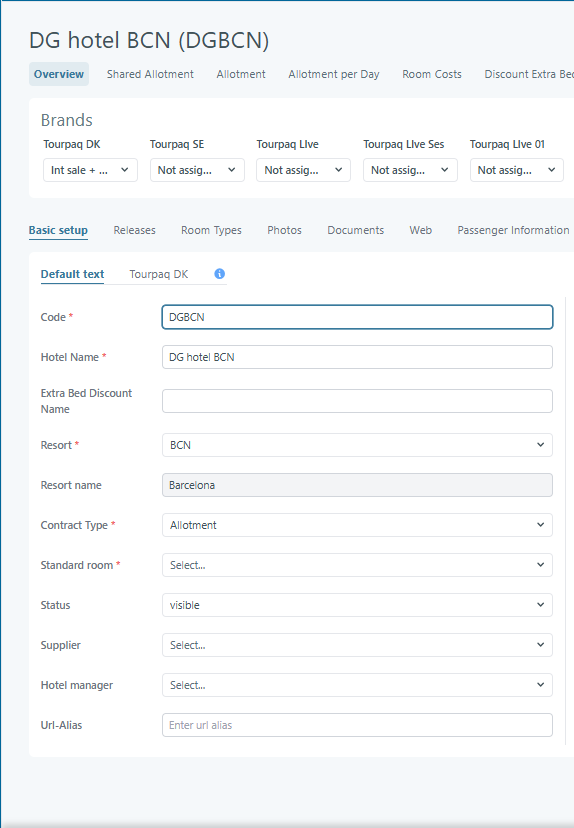The width and height of the screenshot is (574, 828).
Task: Click the Url-Alias input field
Action: [357, 725]
